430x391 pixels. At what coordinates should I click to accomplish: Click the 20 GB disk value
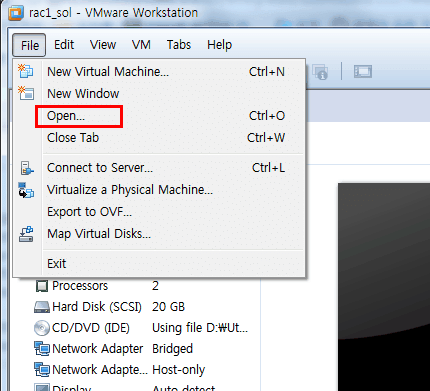coord(168,307)
